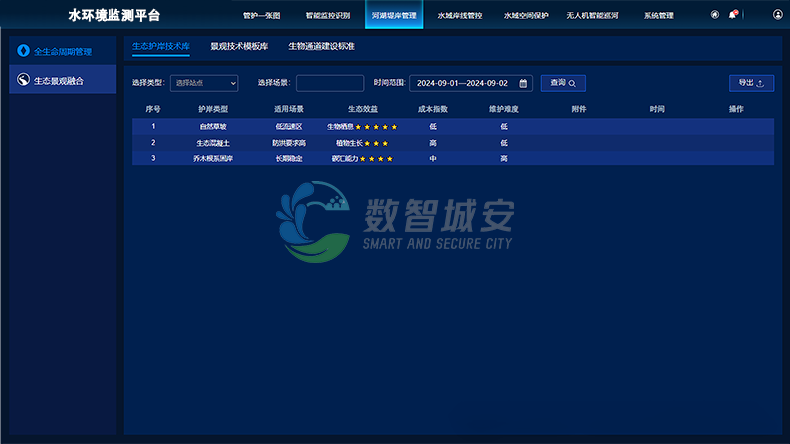Image resolution: width=790 pixels, height=444 pixels.
Task: Click cost index 低 in 自然草坡 row
Action: click(x=433, y=126)
